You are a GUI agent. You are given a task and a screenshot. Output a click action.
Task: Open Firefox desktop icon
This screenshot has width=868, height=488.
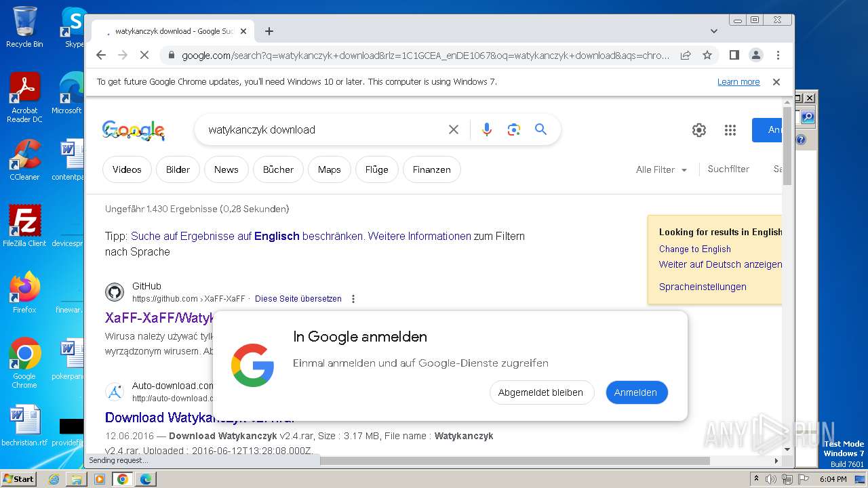pos(24,292)
